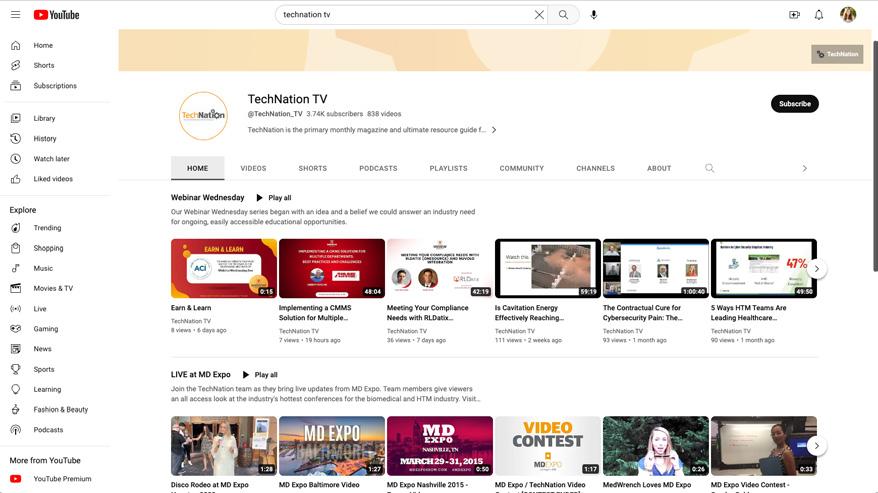This screenshot has width=878, height=493.
Task: Show next LIVE at MD Expo videos arrow
Action: (816, 446)
